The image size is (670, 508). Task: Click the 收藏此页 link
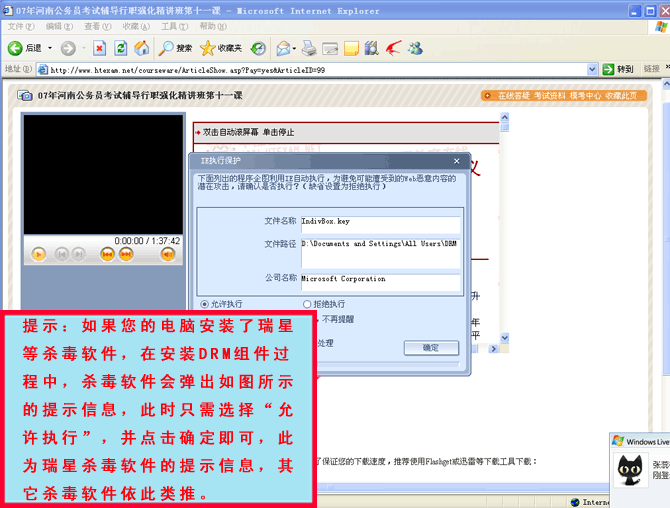[x=620, y=96]
